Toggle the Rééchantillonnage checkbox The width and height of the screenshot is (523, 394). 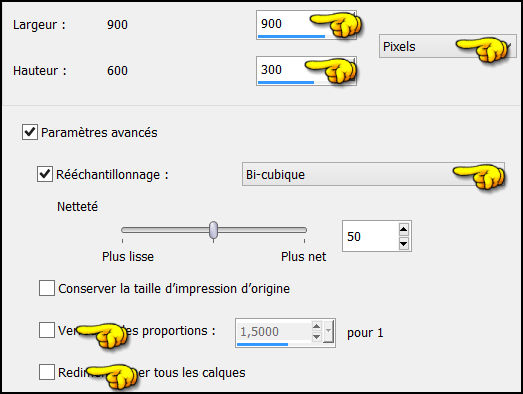coord(45,174)
